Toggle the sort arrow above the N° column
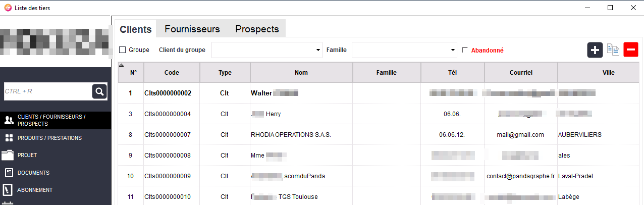The image size is (644, 205). point(121,65)
